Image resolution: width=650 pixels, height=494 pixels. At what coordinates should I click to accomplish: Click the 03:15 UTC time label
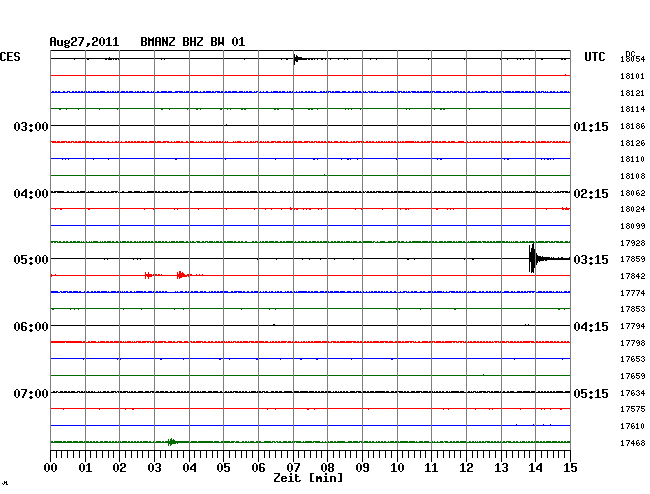point(591,260)
